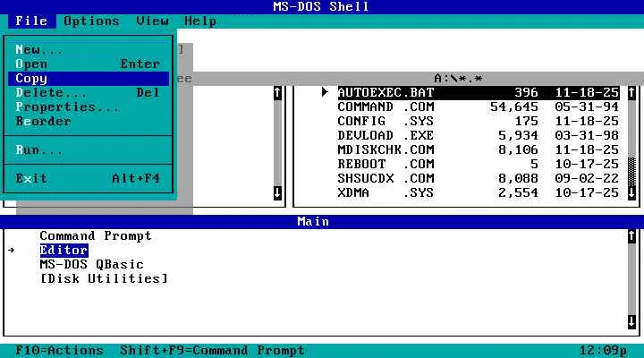Click the 12:09p clock in status bar
The height and width of the screenshot is (358, 644).
(x=604, y=351)
